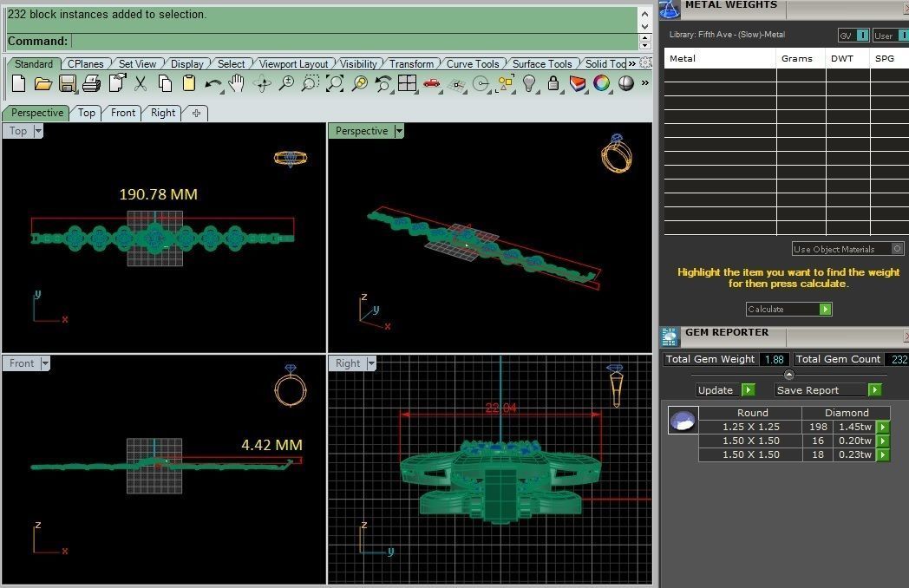Click the Gem Reporter slider handle

point(789,375)
